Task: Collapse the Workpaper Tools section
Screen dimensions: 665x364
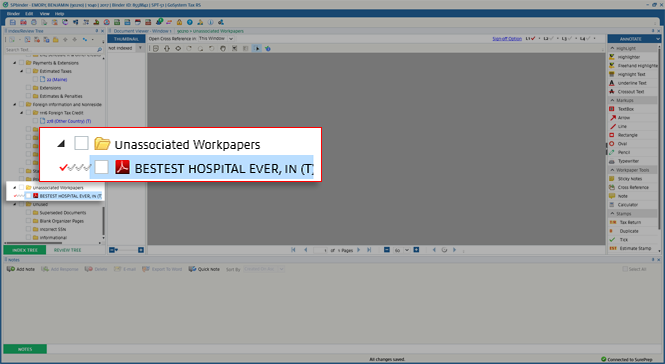Action: (x=612, y=170)
